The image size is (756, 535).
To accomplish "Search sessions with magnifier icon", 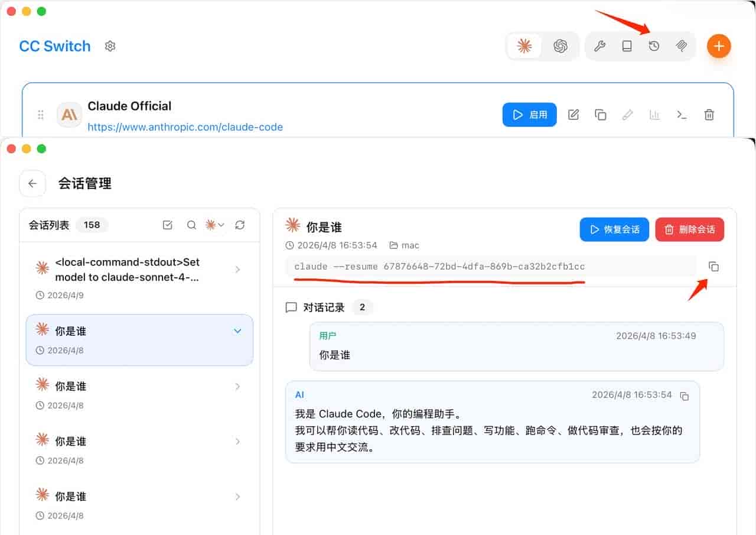I will (191, 225).
